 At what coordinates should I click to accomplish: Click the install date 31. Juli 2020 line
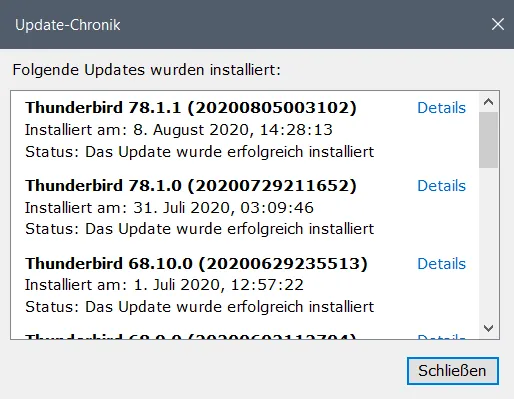coord(169,208)
